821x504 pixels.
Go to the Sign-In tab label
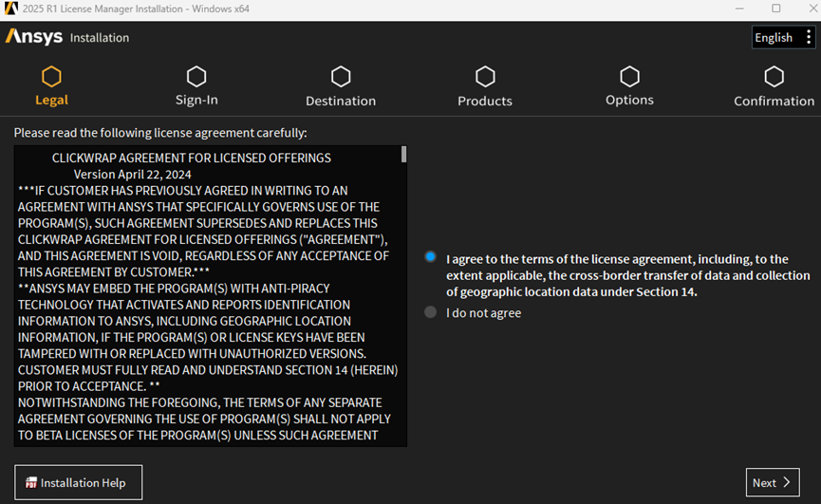tap(196, 100)
